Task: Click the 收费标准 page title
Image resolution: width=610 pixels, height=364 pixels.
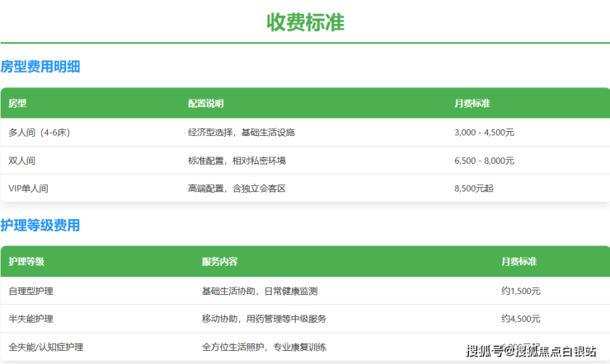Action: point(305,22)
